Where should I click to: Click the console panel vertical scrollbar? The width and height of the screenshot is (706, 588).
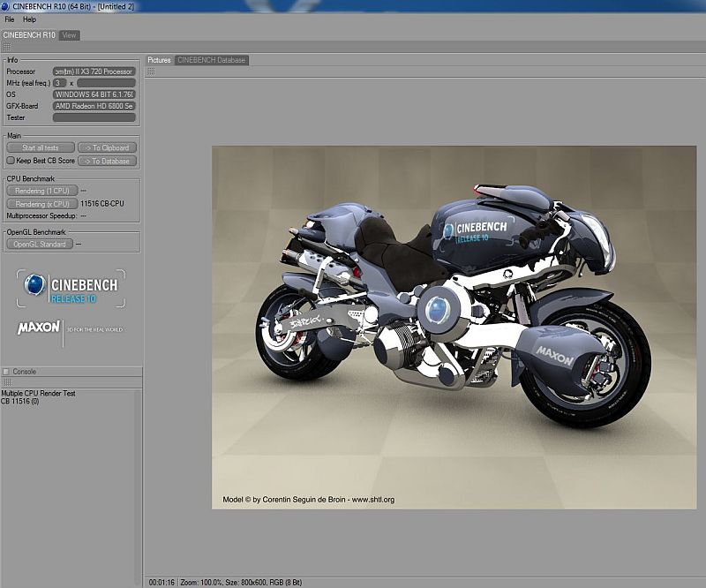[x=139, y=486]
